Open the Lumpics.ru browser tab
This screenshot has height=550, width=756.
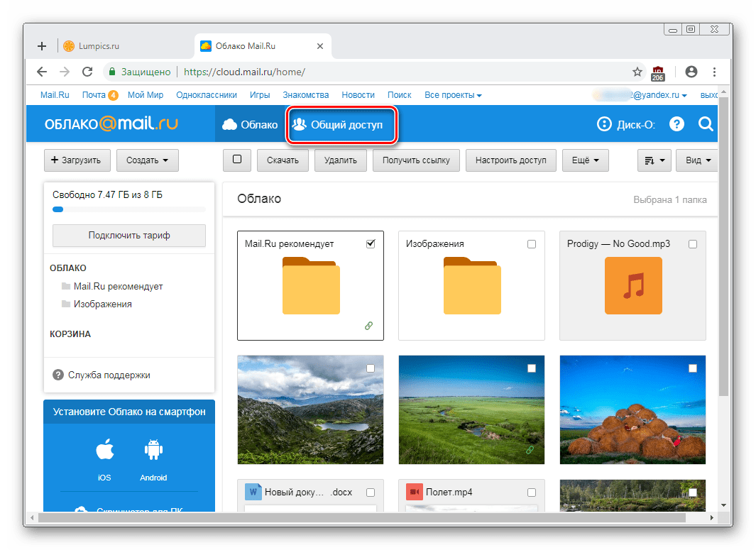point(91,46)
